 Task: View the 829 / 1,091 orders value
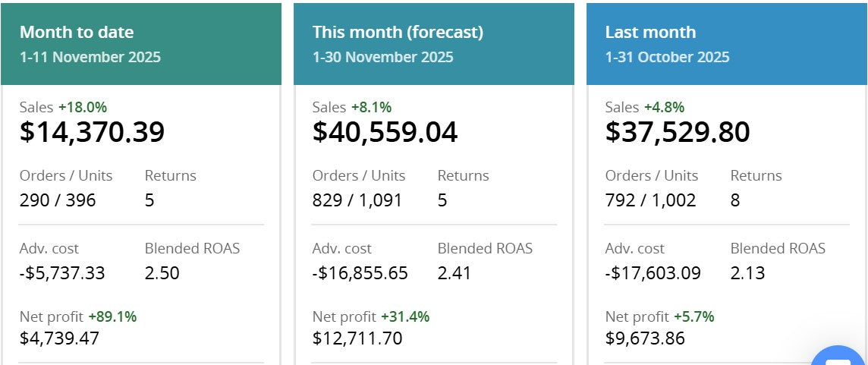pos(357,200)
